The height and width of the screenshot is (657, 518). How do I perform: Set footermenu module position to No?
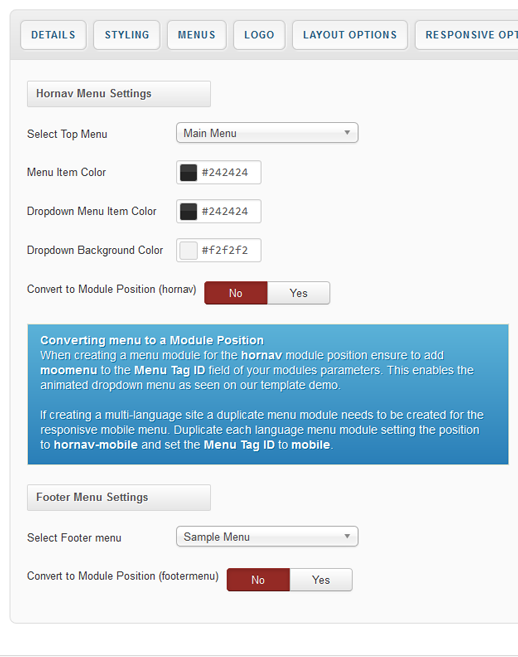coord(258,580)
